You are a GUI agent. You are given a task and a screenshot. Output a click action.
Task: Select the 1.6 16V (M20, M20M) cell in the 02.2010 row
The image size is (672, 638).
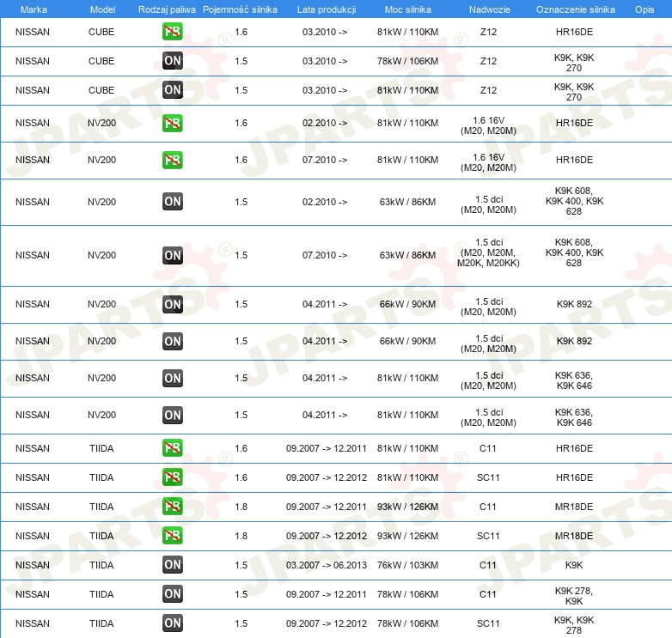[488, 125]
